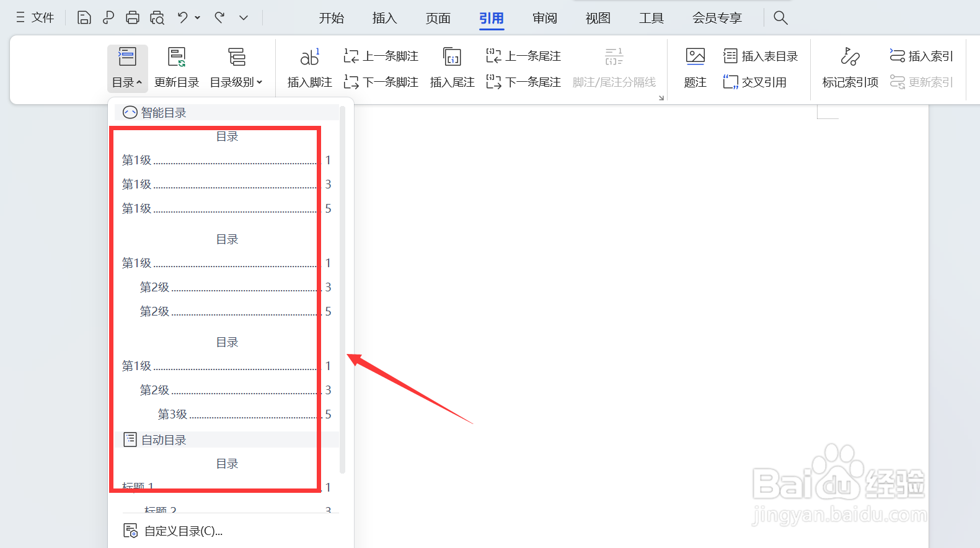This screenshot has height=548, width=980.
Task: Click 更新索引
Action: [921, 82]
